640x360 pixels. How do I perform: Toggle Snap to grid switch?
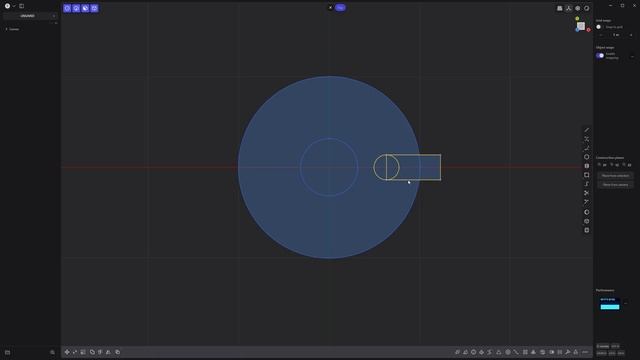point(599,27)
